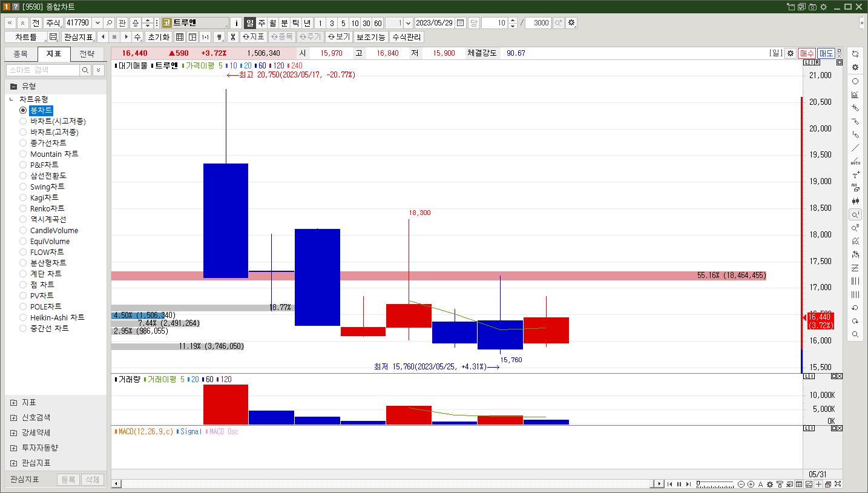Click the refresh cycle icon atop right toolbar
The height and width of the screenshot is (493, 868).
[x=855, y=55]
